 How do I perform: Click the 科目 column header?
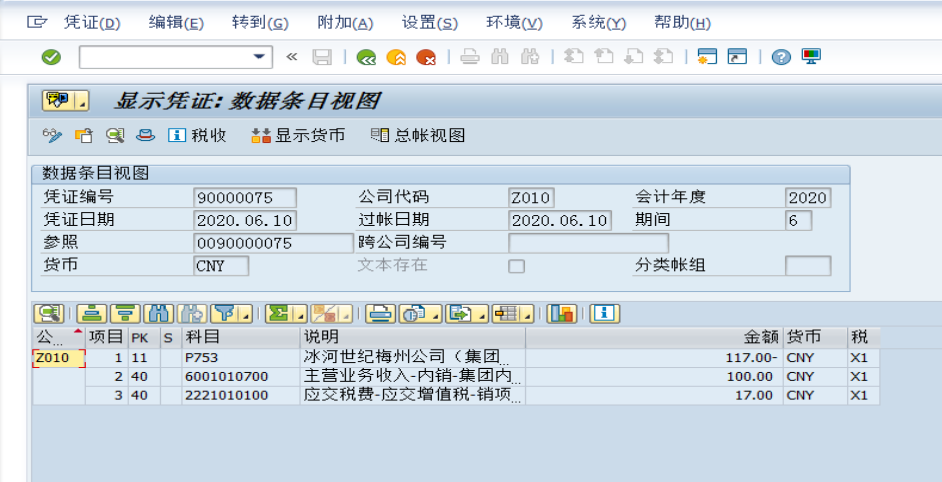click(240, 338)
